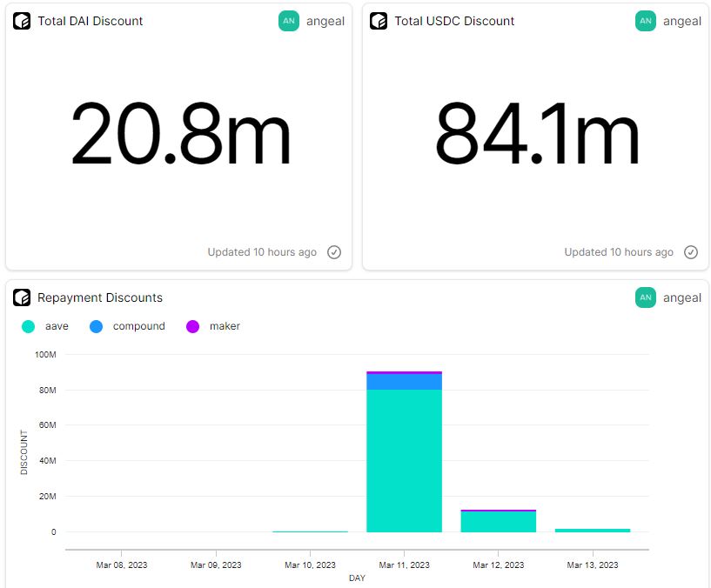Click the 20.8m DAI discount value

[180, 135]
